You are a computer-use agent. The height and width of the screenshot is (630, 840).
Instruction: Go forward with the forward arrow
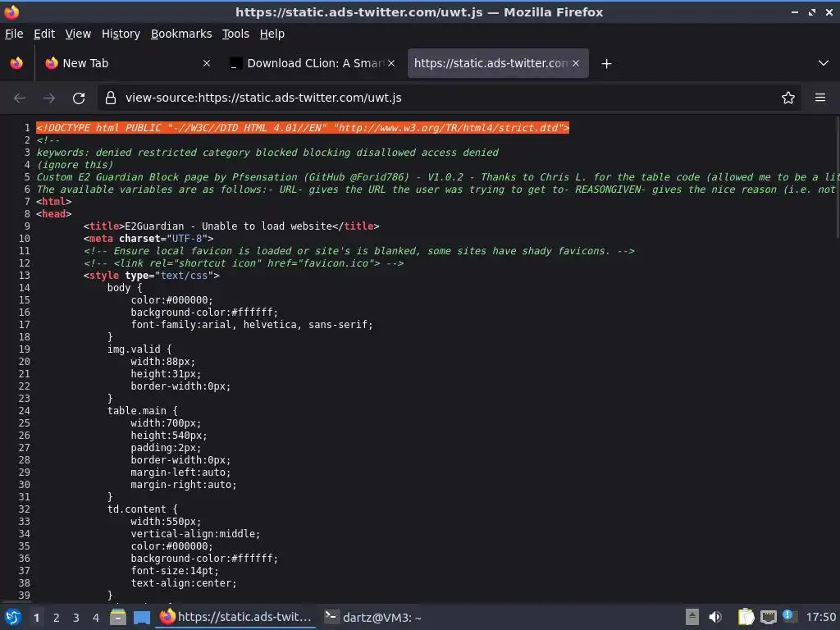(48, 98)
